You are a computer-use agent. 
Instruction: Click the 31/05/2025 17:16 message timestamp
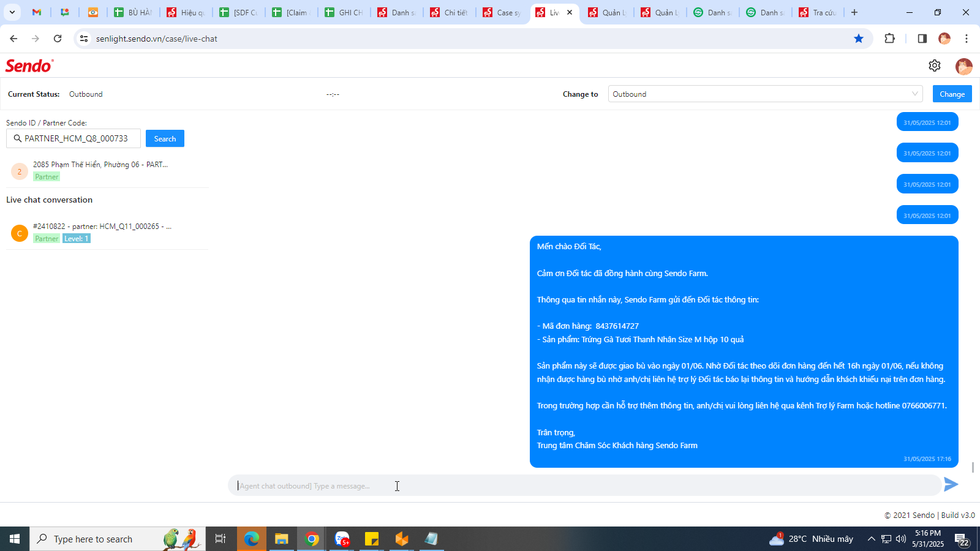coord(927,459)
